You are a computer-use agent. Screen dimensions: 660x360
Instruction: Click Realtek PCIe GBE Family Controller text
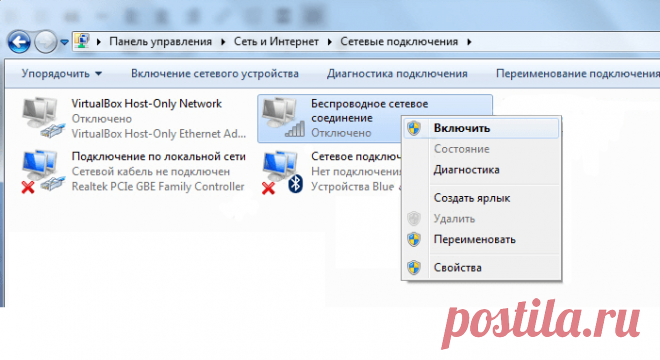158,187
